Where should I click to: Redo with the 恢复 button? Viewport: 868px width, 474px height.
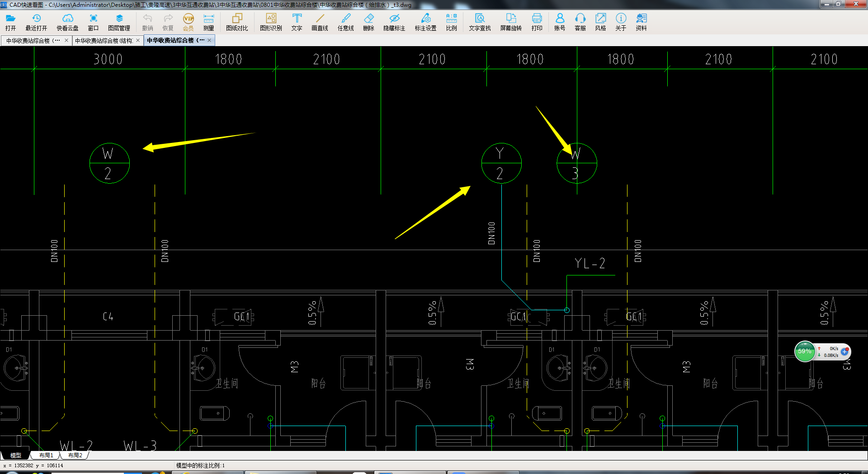(168, 22)
